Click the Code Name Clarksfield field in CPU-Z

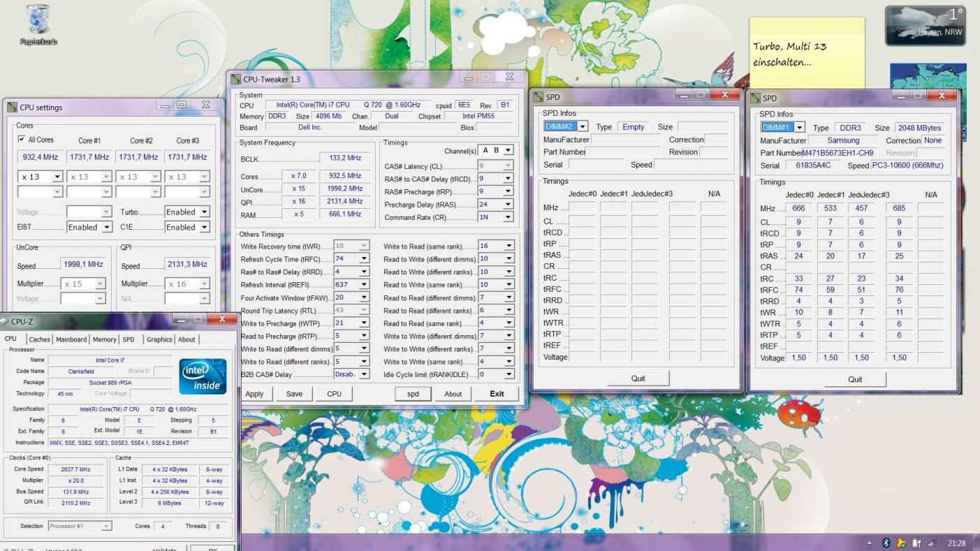[80, 372]
